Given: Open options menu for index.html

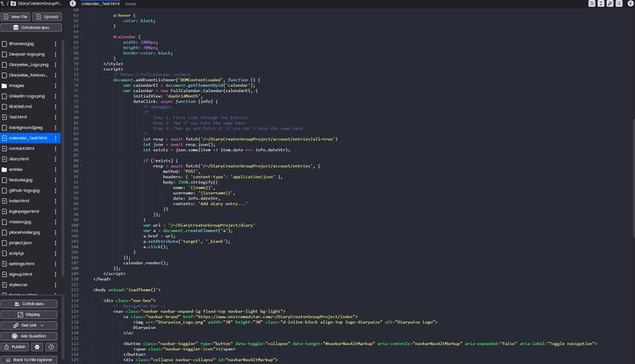Looking at the screenshot, I should [x=55, y=201].
